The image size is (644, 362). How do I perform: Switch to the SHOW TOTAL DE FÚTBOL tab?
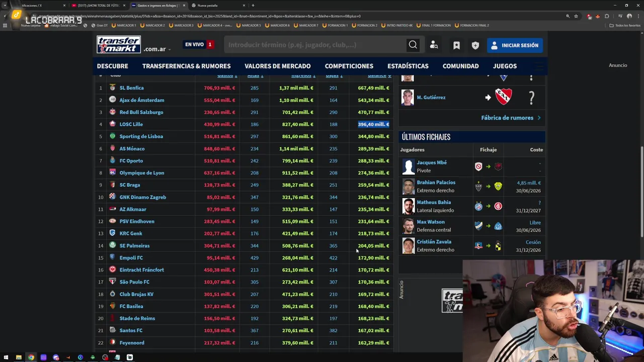click(99, 6)
